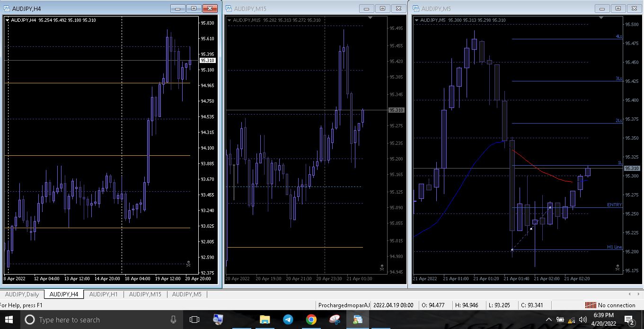Click the red moving average in M5 chart
Screen dimensions: 644x329
pos(541,170)
